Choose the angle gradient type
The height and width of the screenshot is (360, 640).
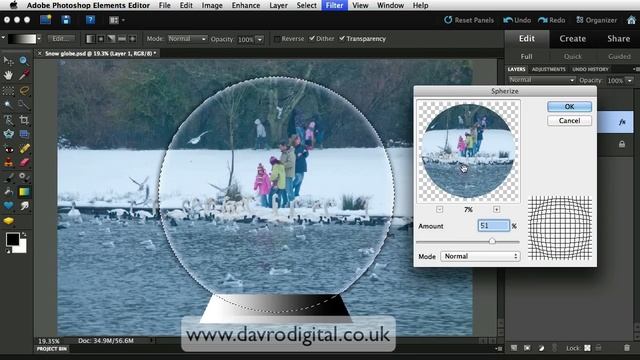[111, 39]
